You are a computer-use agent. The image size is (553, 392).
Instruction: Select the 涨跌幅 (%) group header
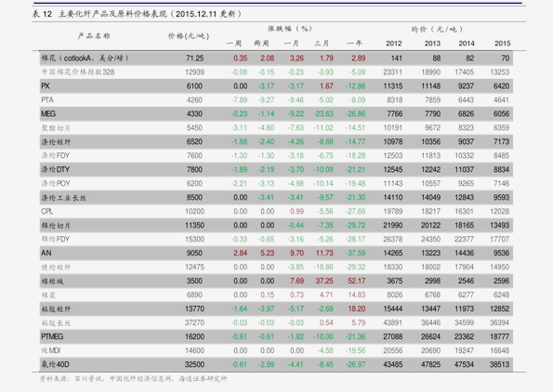click(x=290, y=29)
